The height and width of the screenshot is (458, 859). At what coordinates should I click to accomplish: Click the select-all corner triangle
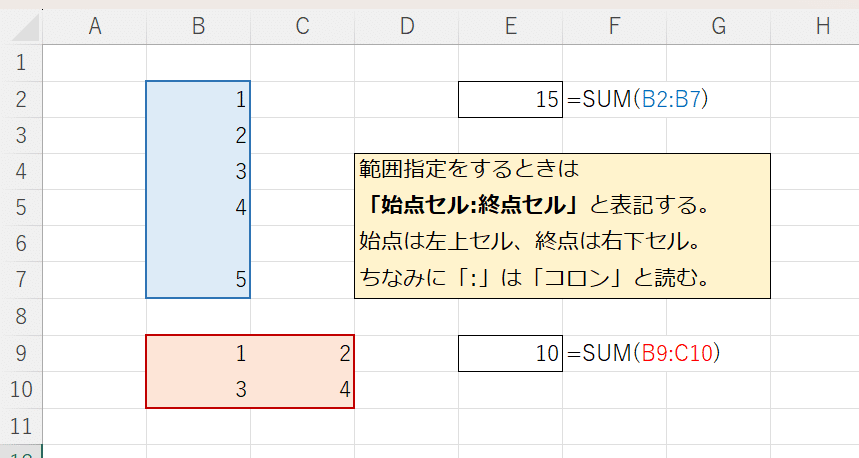coord(25,27)
